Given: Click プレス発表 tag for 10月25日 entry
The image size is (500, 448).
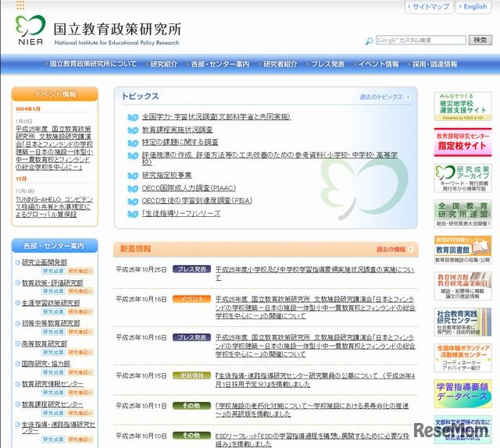Looking at the screenshot, I should pyautogui.click(x=191, y=269).
